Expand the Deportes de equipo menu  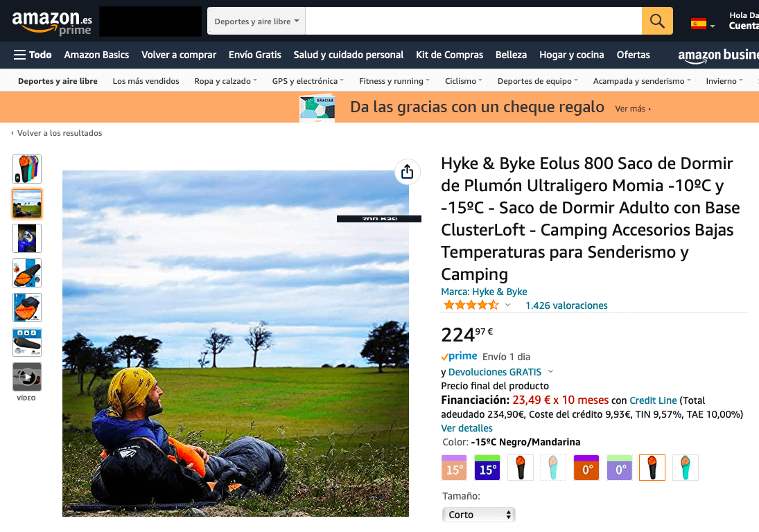tap(538, 81)
